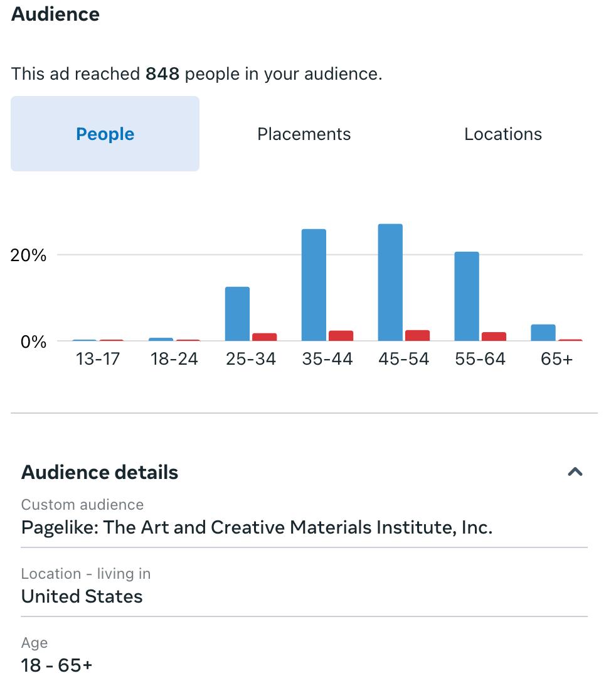Click the Pagelike custom audience name
The height and width of the screenshot is (683, 616).
coord(257,527)
